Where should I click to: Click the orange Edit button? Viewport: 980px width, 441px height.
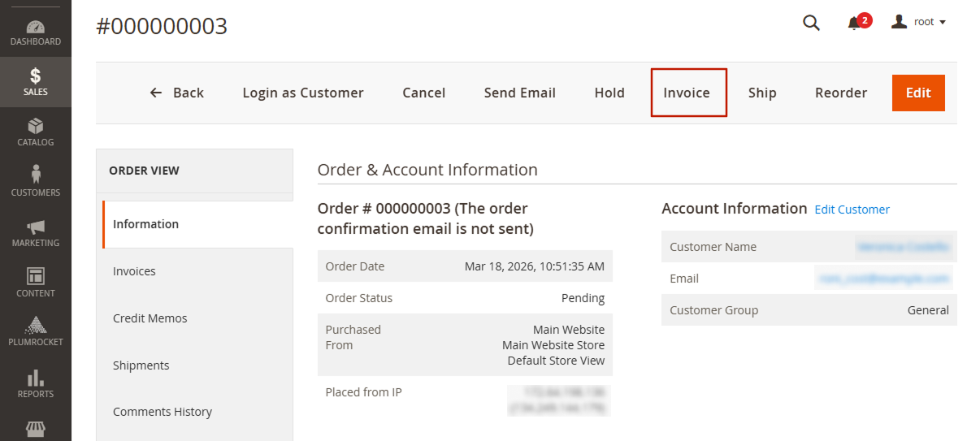click(918, 93)
